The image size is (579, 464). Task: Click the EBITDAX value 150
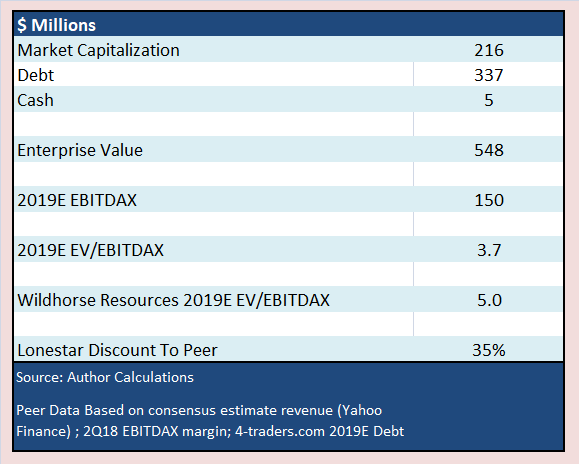pos(489,200)
